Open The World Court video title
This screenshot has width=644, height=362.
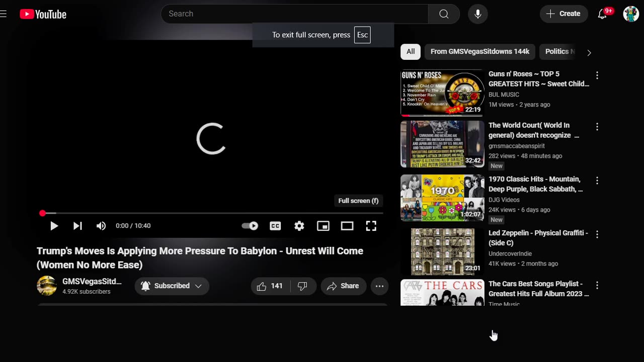click(x=534, y=130)
